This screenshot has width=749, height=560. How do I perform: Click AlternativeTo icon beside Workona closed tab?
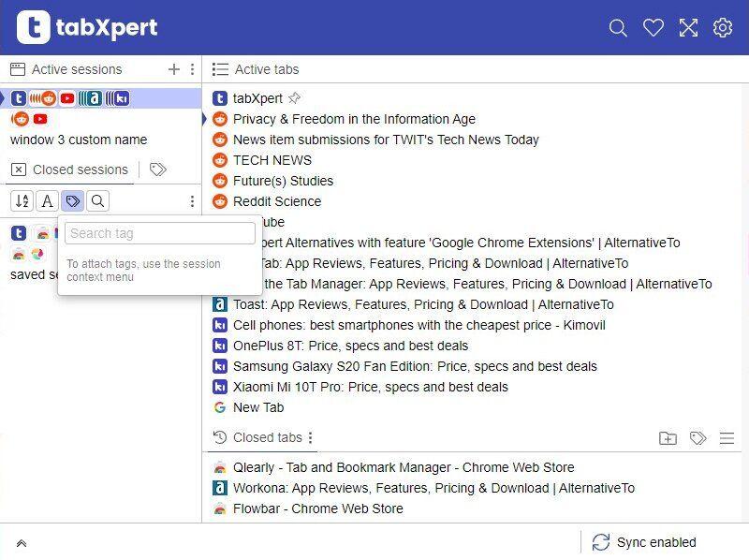[x=220, y=487]
